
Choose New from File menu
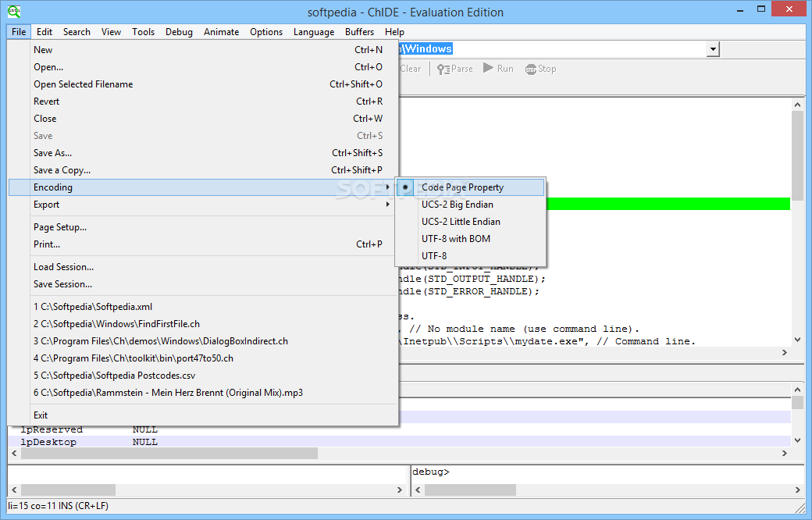pyautogui.click(x=202, y=50)
